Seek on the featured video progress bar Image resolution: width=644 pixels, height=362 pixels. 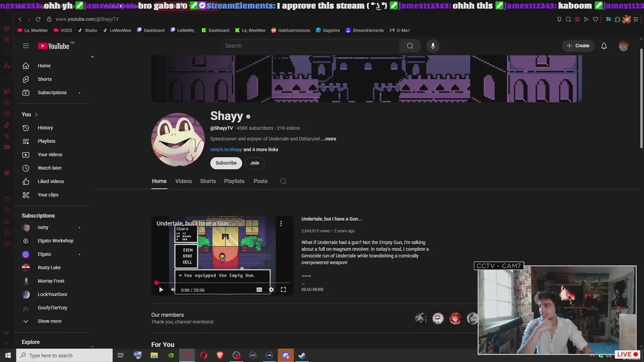click(222, 283)
